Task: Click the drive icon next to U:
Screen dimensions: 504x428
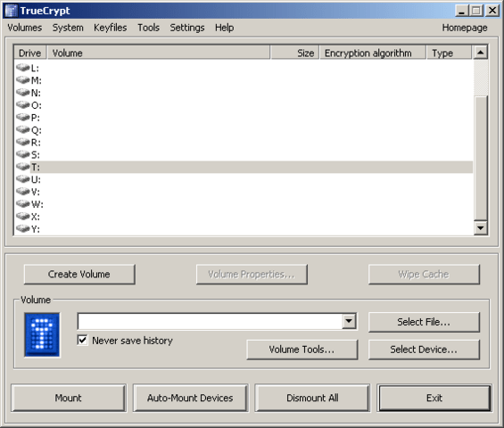Action: click(23, 179)
